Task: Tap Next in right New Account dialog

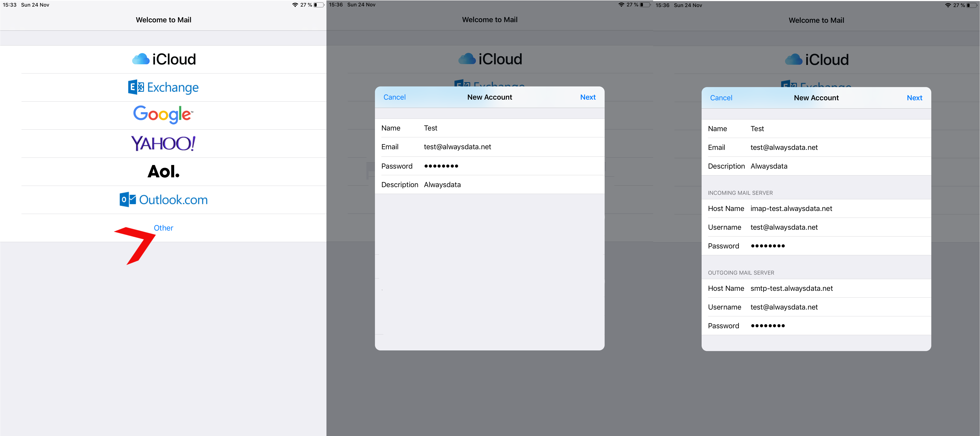Action: click(x=914, y=98)
